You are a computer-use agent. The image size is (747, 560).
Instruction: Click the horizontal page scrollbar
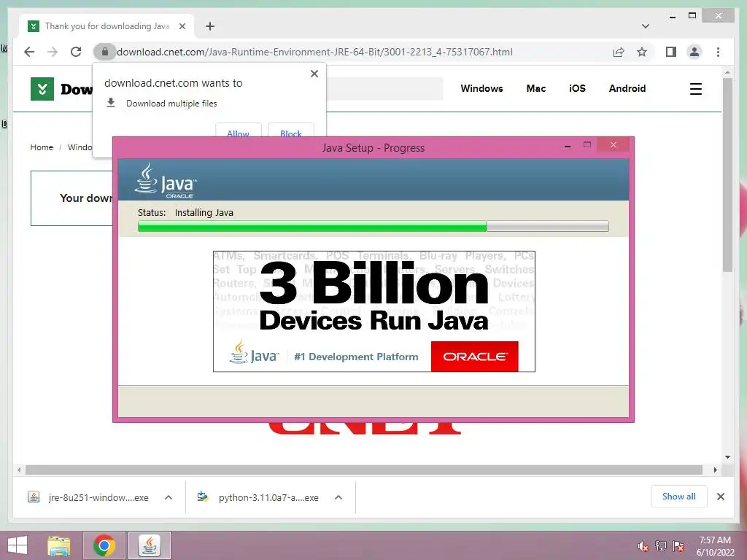(364, 470)
